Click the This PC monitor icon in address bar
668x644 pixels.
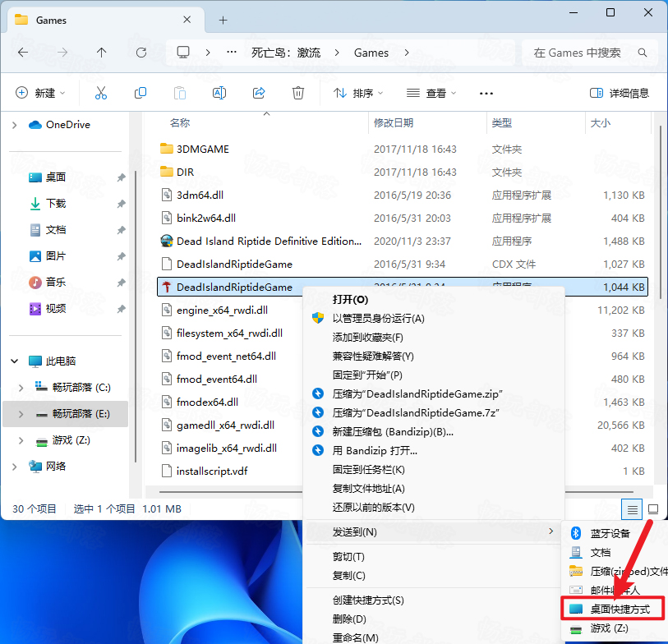coord(183,53)
